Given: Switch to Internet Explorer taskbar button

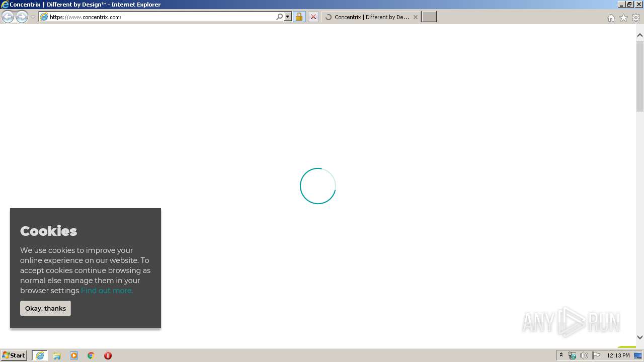Looking at the screenshot, I should 40,355.
